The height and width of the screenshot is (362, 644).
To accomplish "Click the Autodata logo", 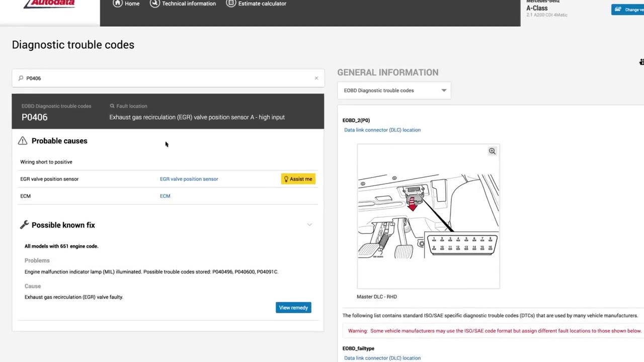I will [x=49, y=4].
